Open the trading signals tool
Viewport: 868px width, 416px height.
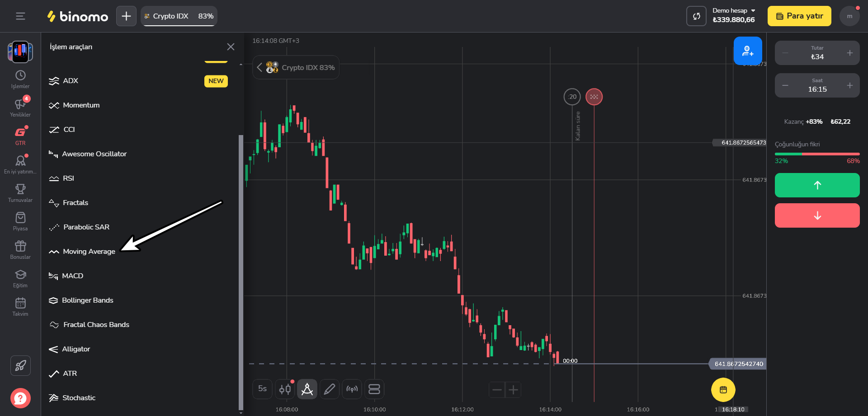pyautogui.click(x=352, y=389)
